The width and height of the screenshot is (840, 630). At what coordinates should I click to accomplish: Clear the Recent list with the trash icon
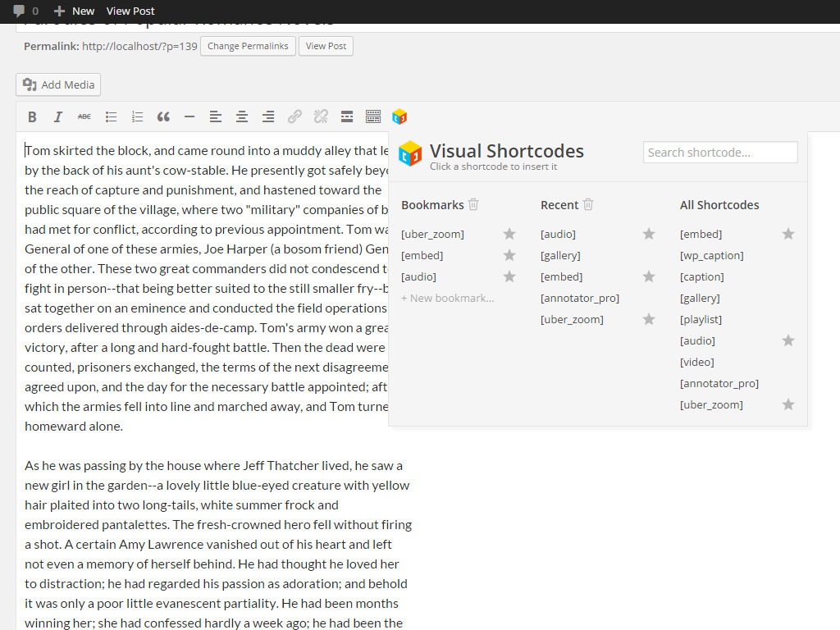[588, 204]
